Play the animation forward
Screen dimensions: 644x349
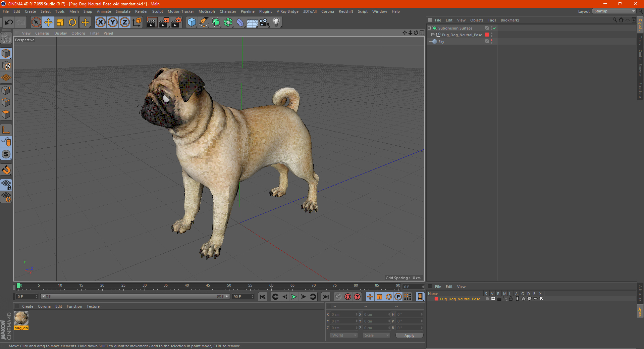click(294, 297)
